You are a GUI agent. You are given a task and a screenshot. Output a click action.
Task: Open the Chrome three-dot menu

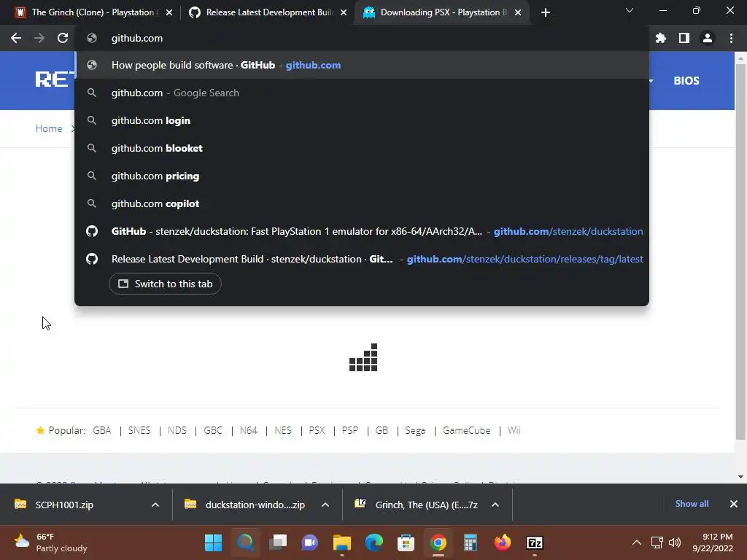[x=731, y=38]
